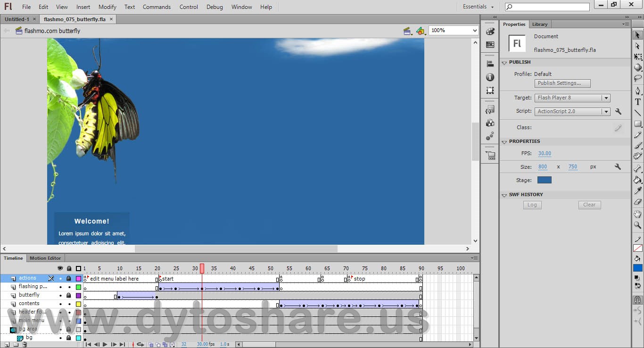Image resolution: width=644 pixels, height=348 pixels.
Task: Select the Bone tool
Action: coord(637,168)
